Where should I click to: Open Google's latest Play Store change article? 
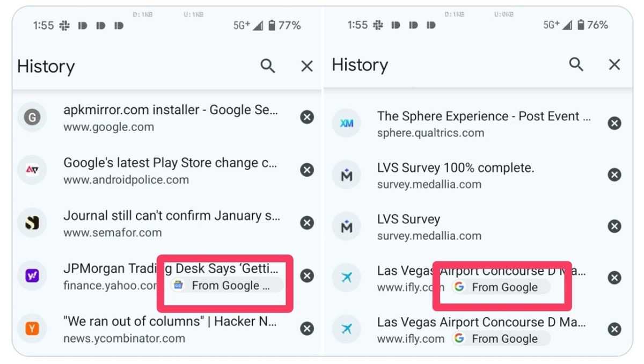(171, 170)
